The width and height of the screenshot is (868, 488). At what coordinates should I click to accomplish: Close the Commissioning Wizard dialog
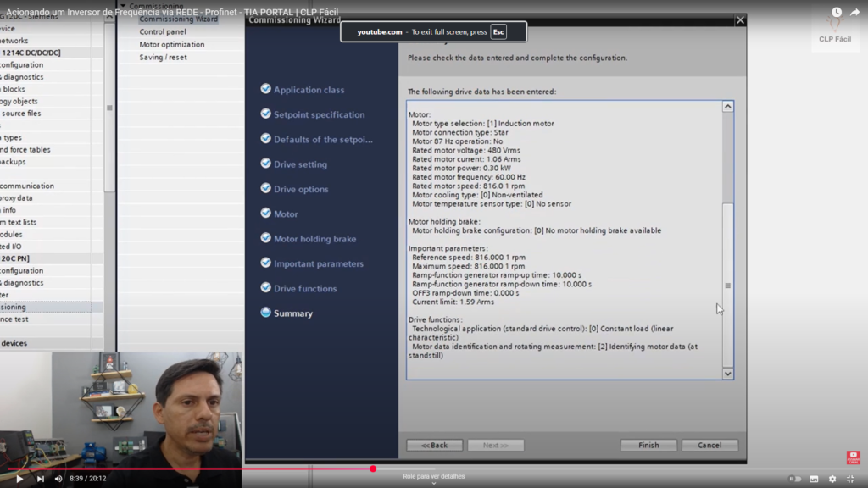[740, 20]
